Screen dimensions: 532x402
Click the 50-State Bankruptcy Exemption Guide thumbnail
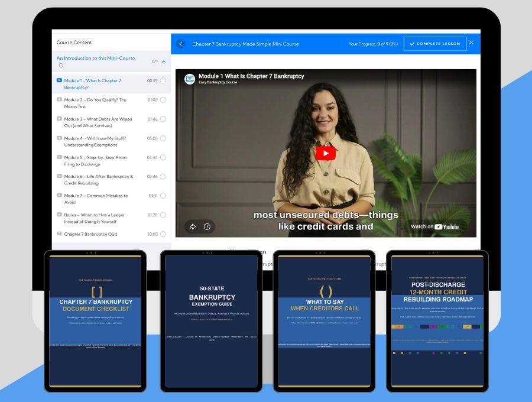click(x=212, y=319)
